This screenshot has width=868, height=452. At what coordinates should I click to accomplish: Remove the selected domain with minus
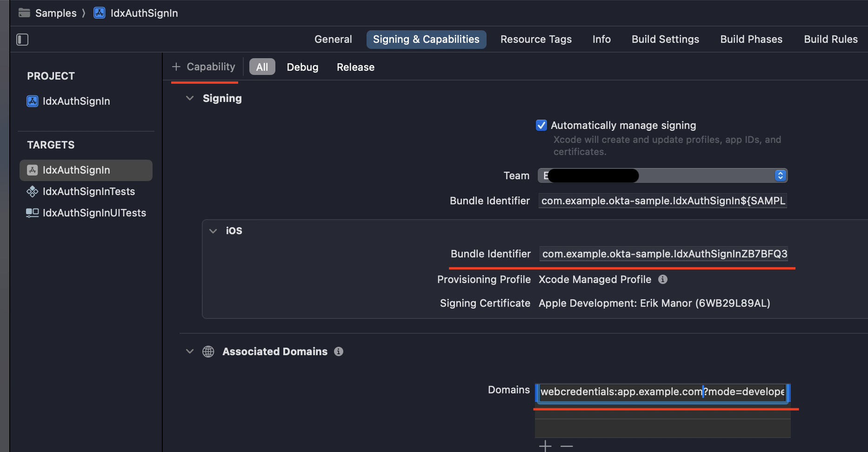(x=567, y=446)
